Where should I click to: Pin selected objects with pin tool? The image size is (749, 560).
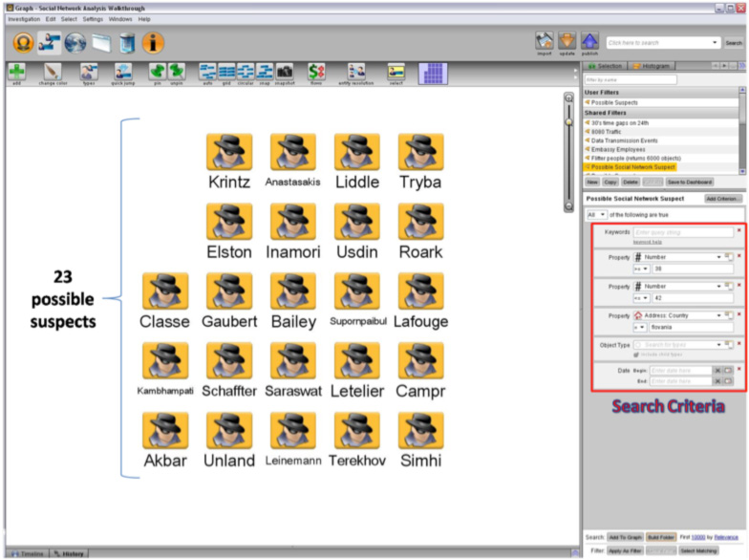(157, 72)
